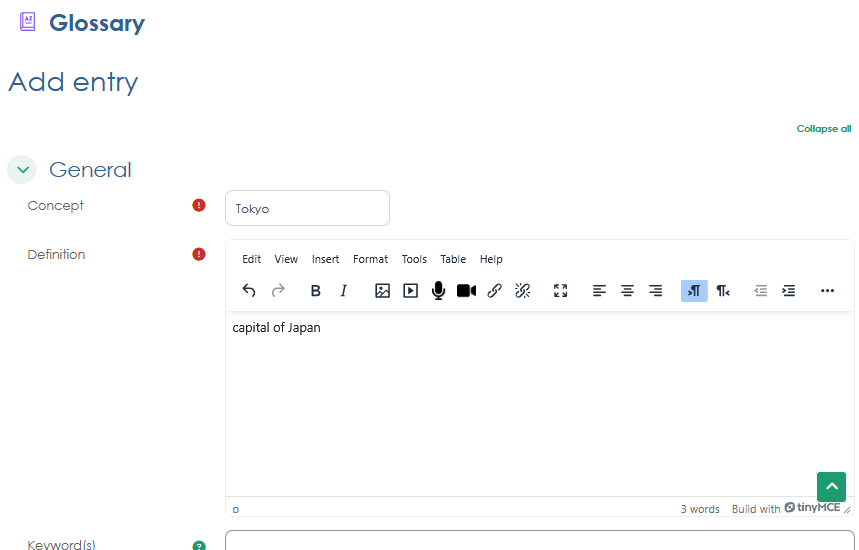
Task: Toggle italic text formatting
Action: click(x=344, y=291)
